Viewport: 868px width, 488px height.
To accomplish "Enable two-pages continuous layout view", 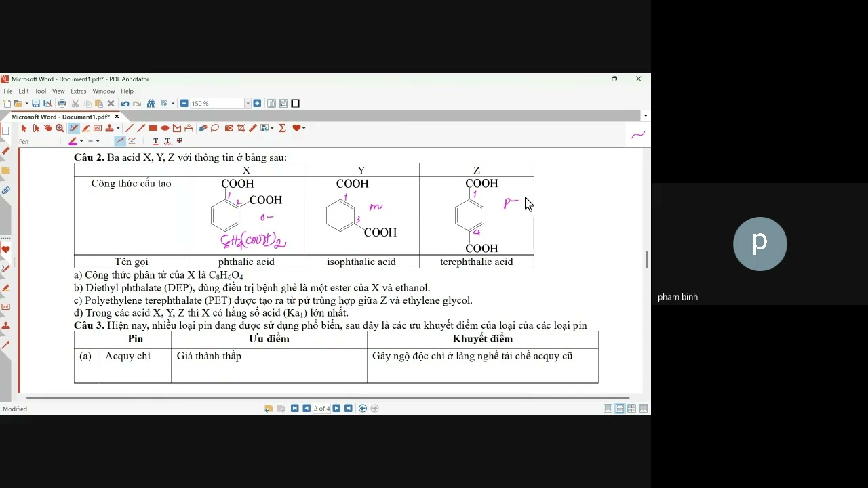I will (644, 408).
